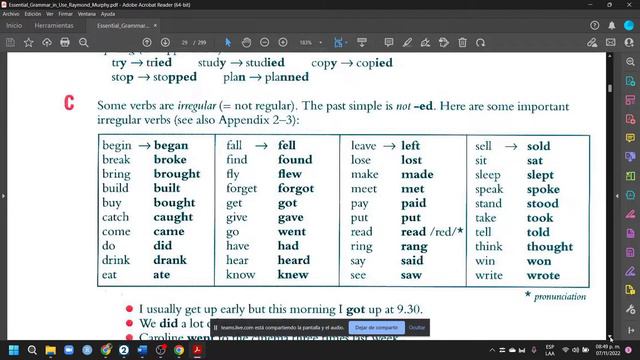The width and height of the screenshot is (640, 360).
Task: Click the stamp tool icon
Action: click(444, 42)
